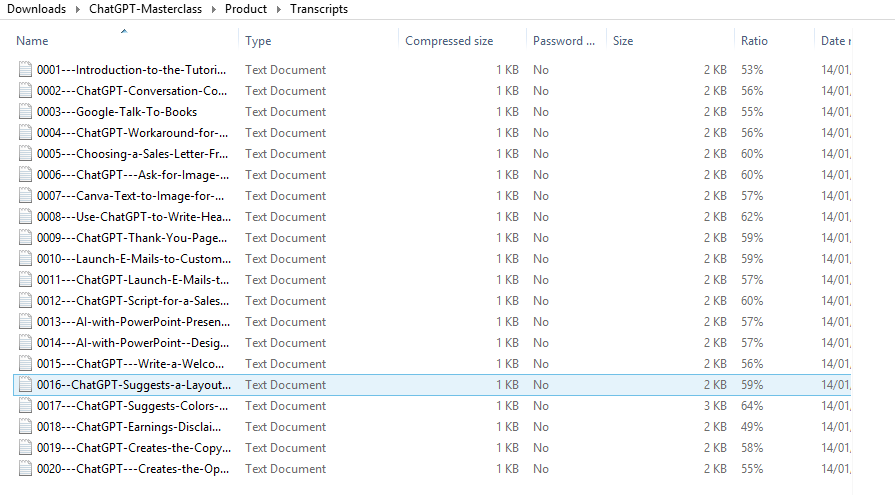Go to ChatGPT-Masterclass in the breadcrumb
895x495 pixels.
click(146, 9)
